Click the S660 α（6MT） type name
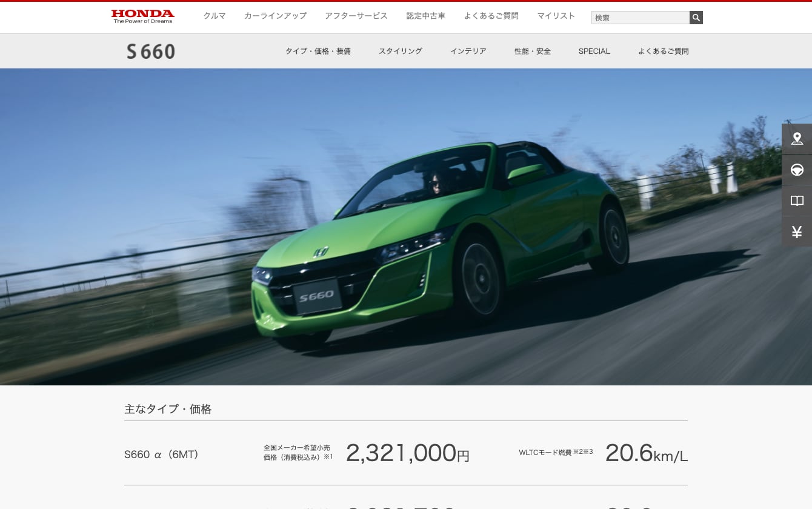Screen dimensions: 812x509 click(x=162, y=454)
